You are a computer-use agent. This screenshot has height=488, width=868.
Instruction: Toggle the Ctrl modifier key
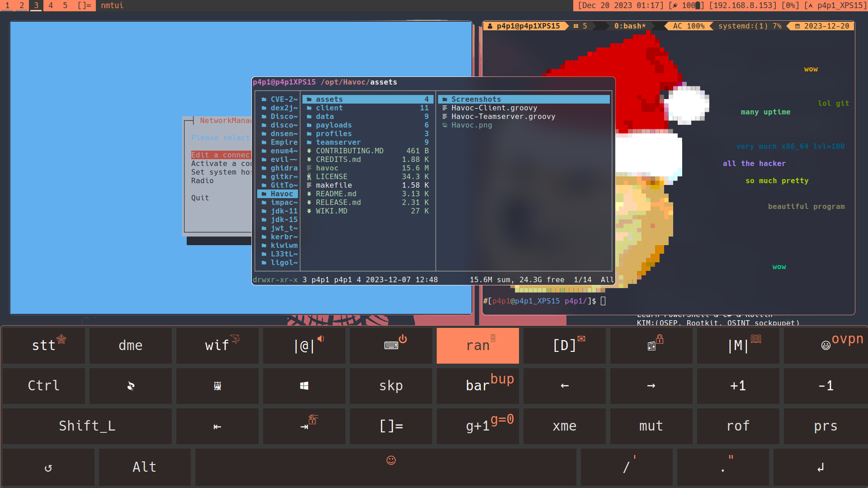point(43,386)
